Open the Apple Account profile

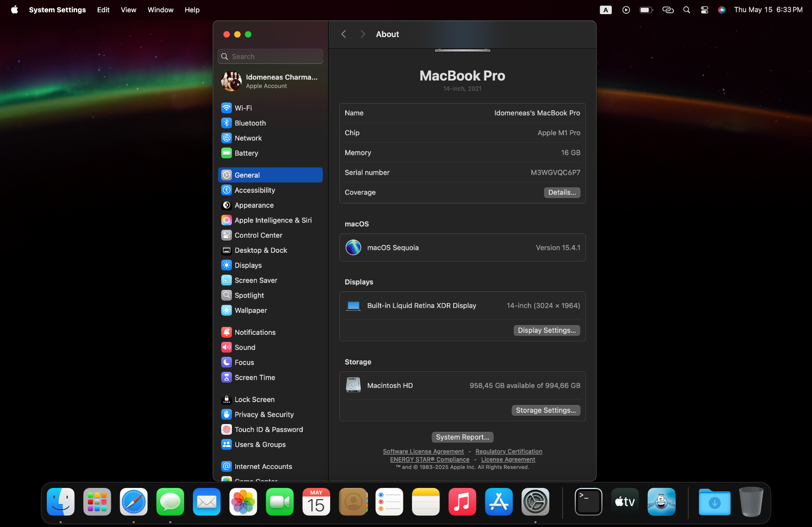pos(270,81)
